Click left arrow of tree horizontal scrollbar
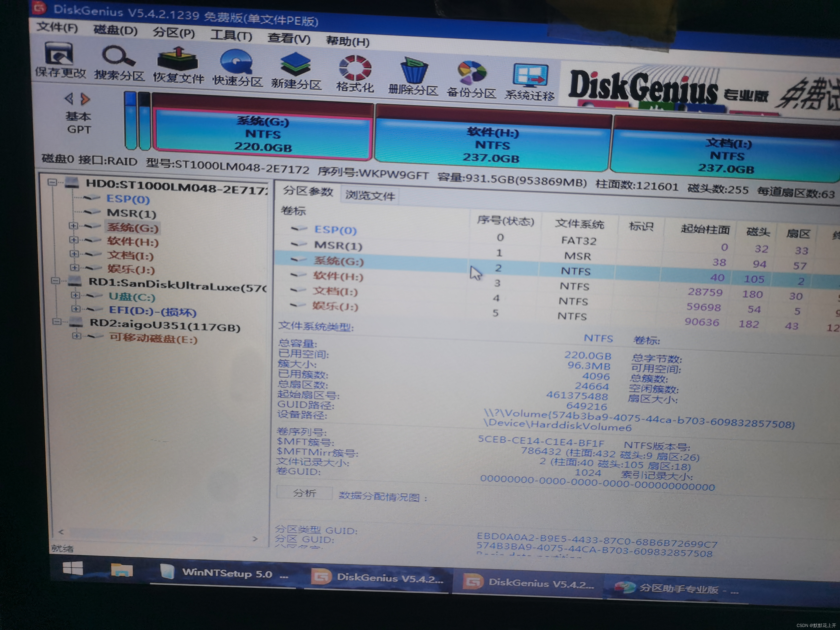 click(61, 532)
